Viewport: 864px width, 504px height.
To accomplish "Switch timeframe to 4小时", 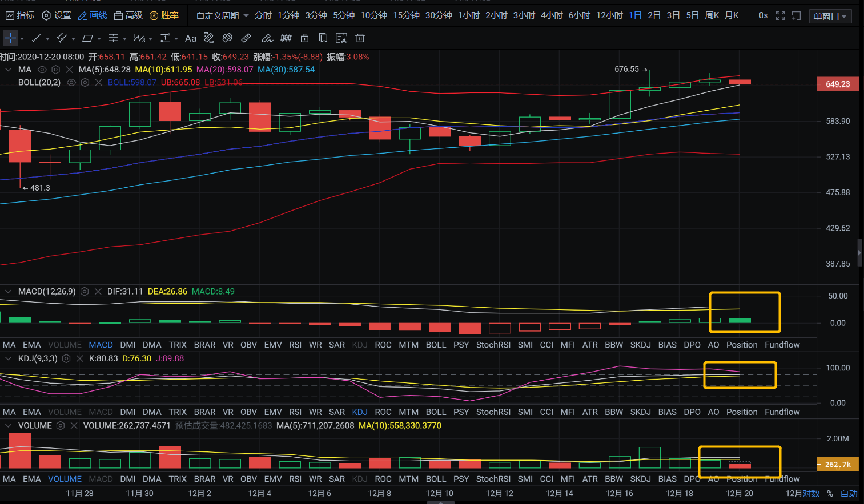I will 551,15.
